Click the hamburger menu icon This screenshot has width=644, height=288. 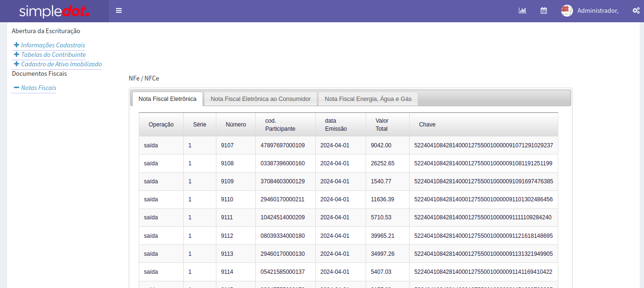[119, 10]
